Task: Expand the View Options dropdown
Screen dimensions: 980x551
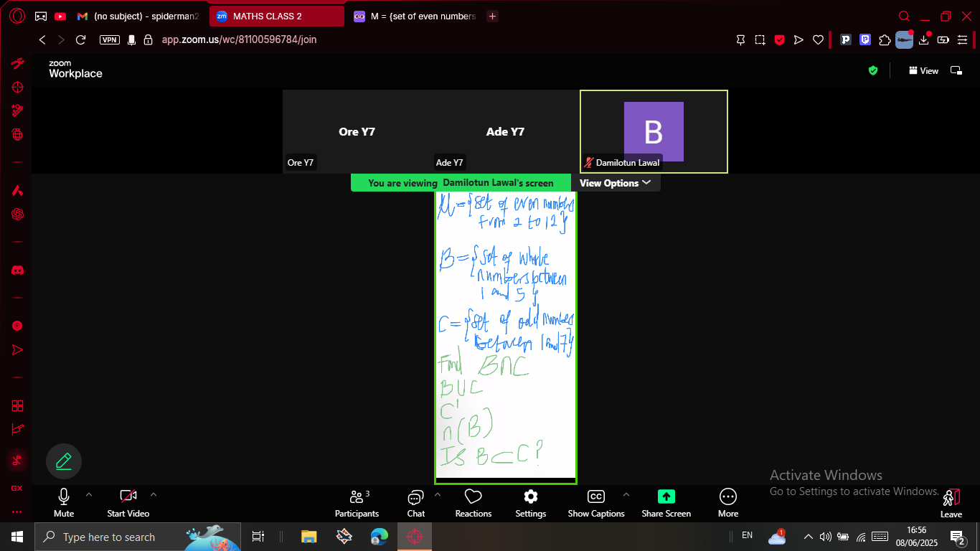Action: (x=616, y=183)
